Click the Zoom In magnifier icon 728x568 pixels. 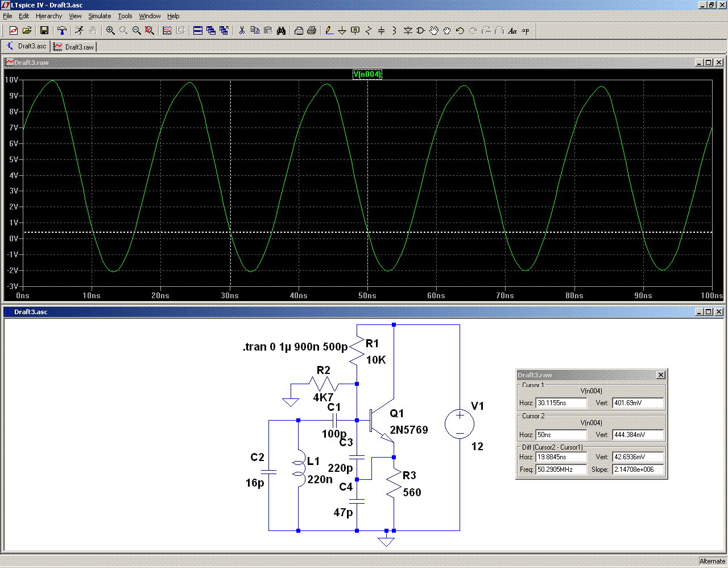coord(110,31)
